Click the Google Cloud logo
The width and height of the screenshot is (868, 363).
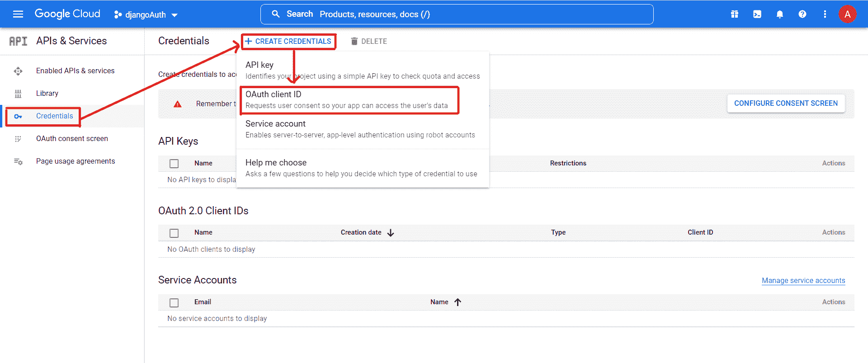(67, 14)
